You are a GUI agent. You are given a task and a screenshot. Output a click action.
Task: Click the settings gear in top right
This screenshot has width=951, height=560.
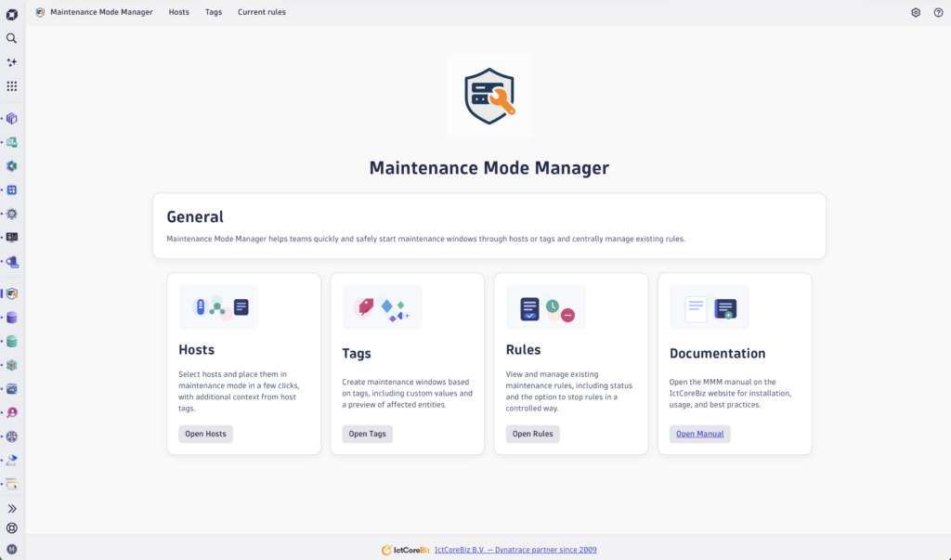pos(916,13)
